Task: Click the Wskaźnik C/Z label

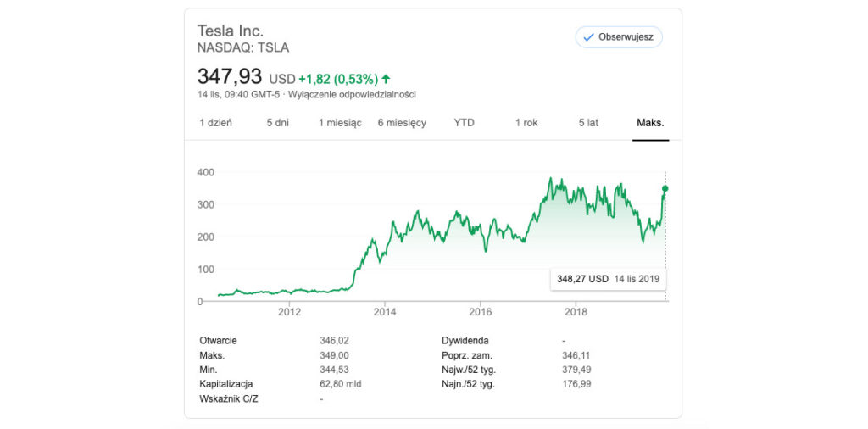Action: tap(229, 398)
